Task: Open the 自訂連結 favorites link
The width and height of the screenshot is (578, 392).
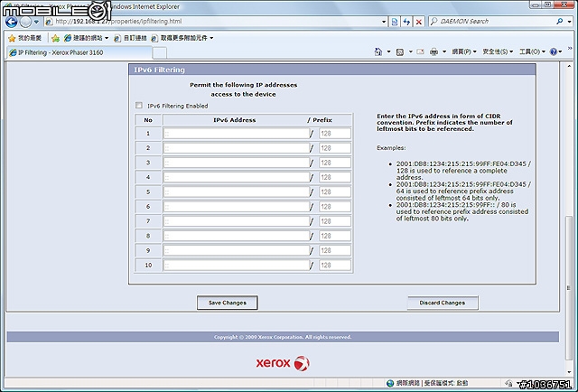Action: coord(130,38)
